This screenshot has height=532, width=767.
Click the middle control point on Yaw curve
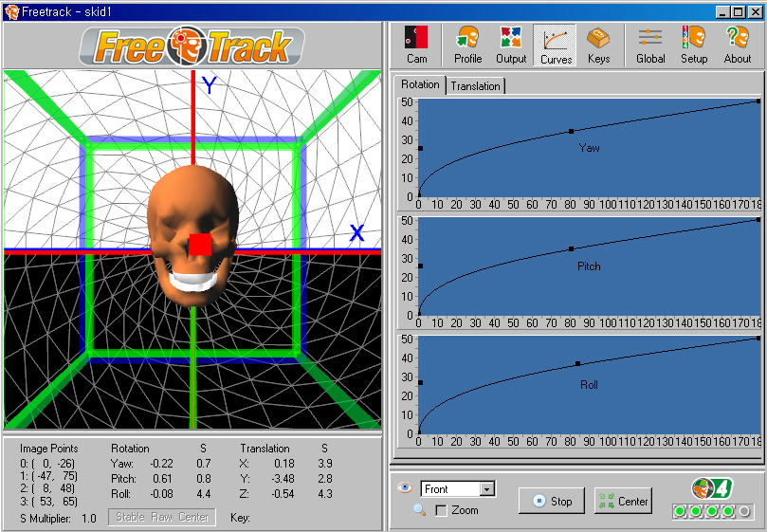pos(571,131)
